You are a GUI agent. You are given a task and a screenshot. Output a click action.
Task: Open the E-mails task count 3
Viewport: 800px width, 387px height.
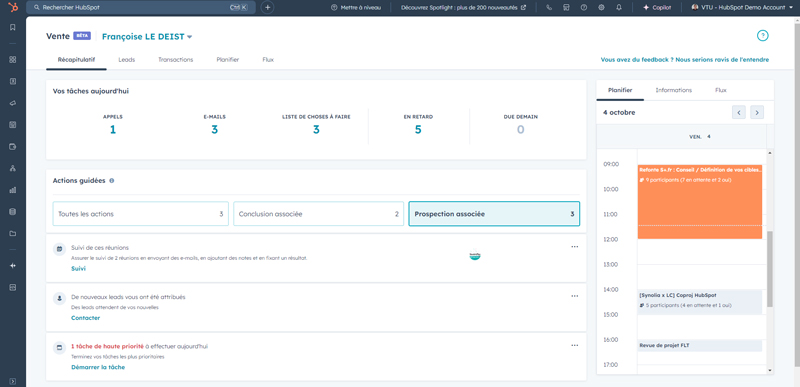[214, 130]
